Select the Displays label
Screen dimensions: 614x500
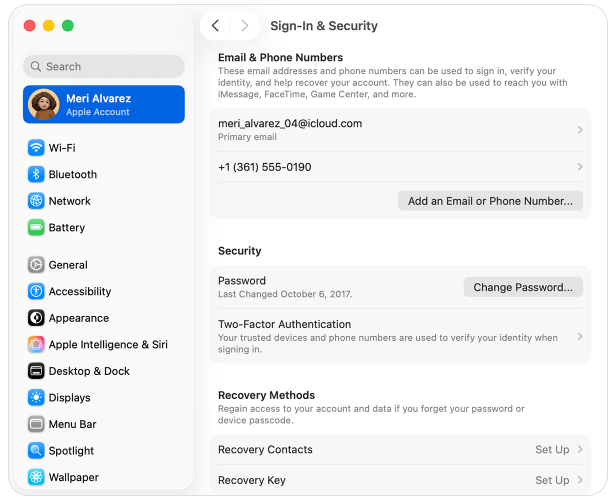coord(70,397)
